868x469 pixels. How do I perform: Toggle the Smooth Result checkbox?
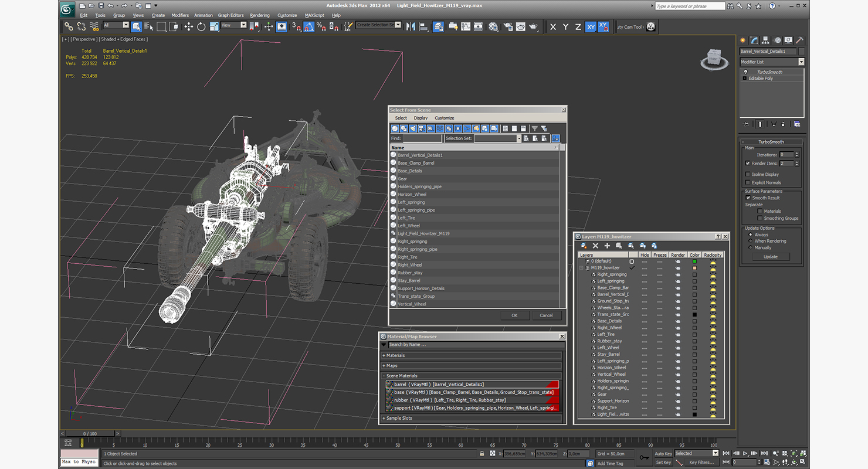tap(748, 198)
